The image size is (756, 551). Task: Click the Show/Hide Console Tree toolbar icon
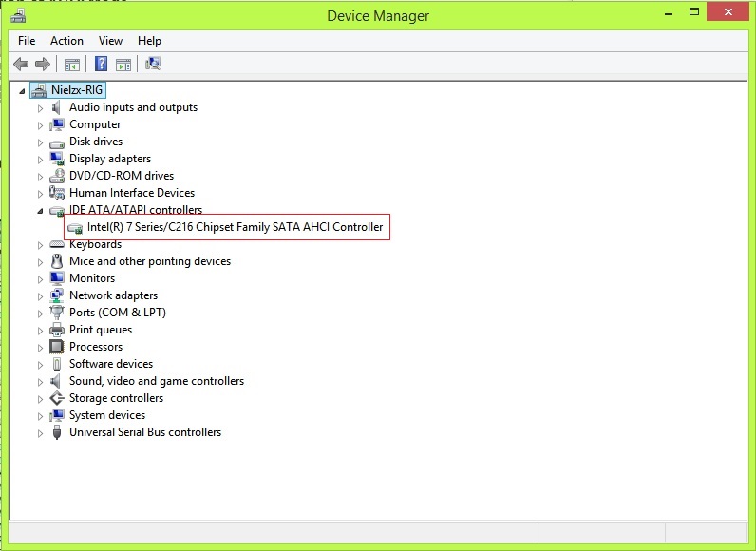pyautogui.click(x=72, y=64)
